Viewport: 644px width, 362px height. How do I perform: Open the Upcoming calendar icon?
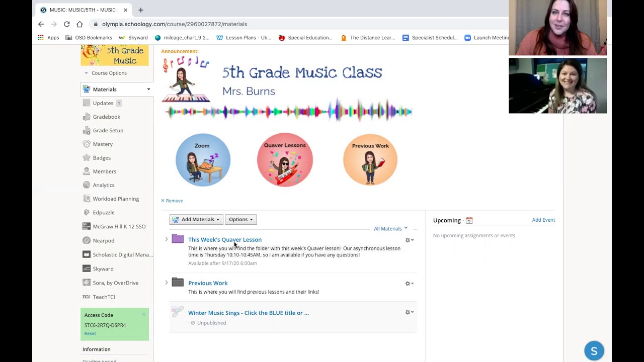click(x=469, y=220)
